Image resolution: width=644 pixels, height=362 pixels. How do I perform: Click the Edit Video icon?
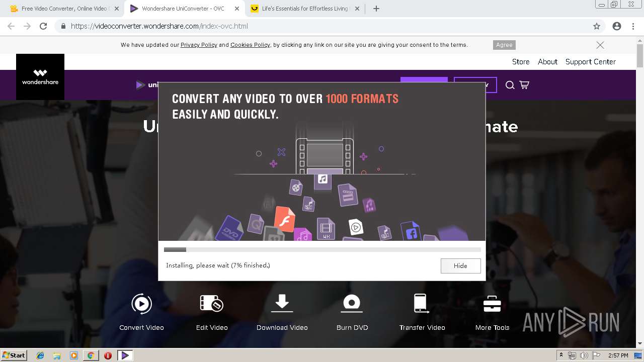pos(212,304)
